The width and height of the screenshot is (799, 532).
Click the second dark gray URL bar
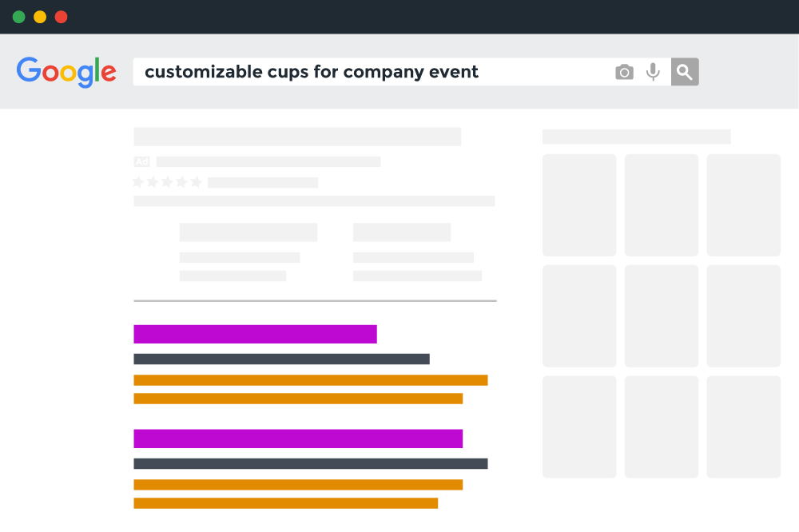311,464
